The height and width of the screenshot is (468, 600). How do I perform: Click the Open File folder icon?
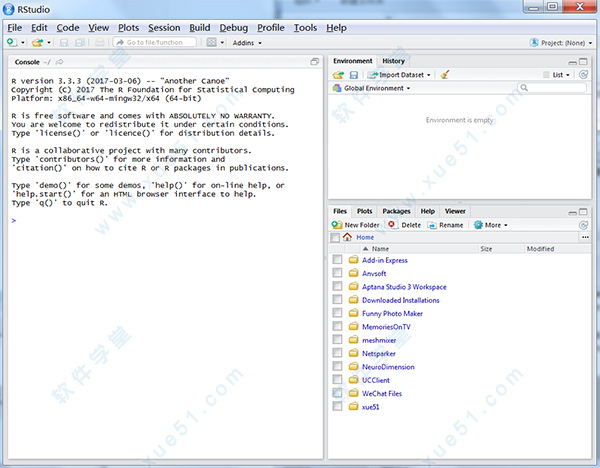[38, 42]
